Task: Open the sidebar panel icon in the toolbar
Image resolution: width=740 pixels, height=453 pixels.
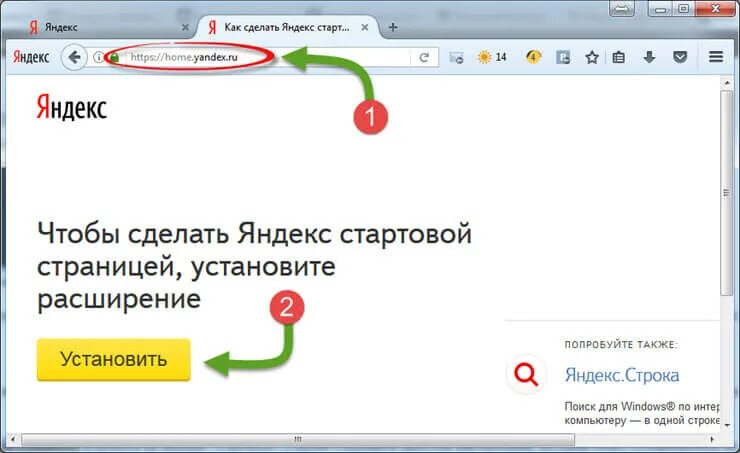Action: pos(563,58)
